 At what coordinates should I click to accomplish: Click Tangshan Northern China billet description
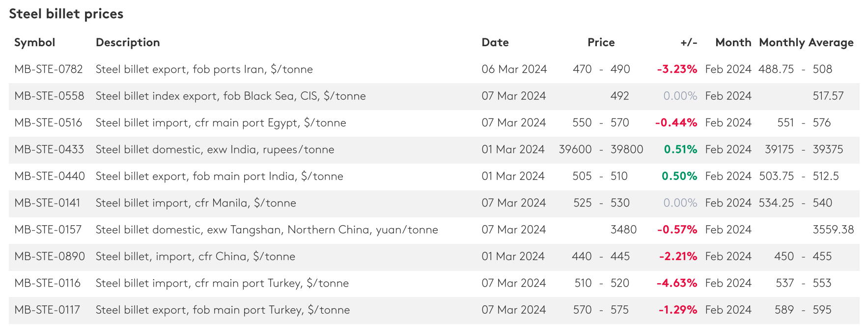tap(266, 230)
